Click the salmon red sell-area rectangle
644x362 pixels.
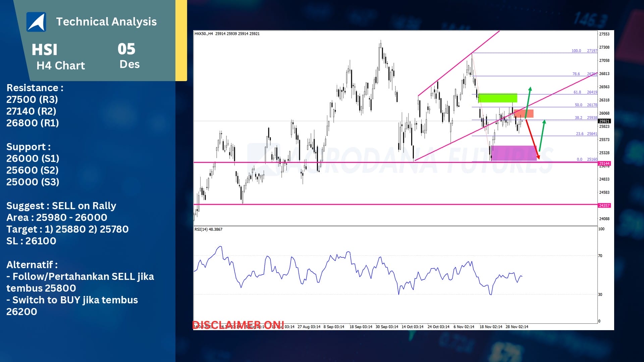click(524, 113)
